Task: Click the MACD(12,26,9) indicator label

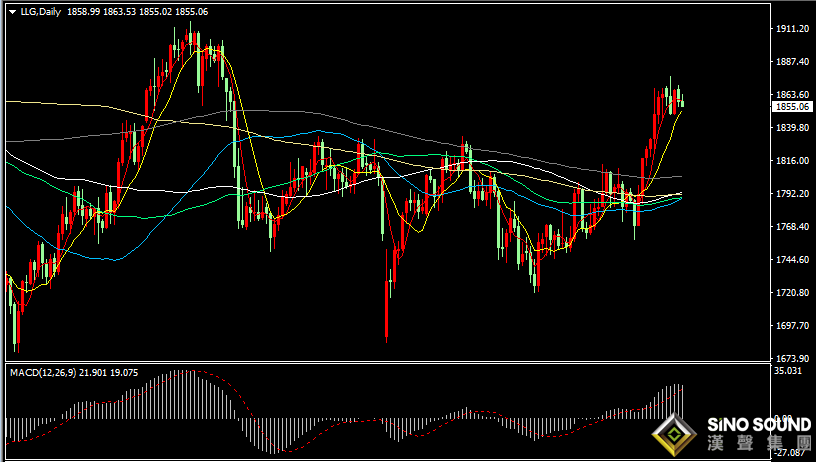Action: pyautogui.click(x=43, y=373)
